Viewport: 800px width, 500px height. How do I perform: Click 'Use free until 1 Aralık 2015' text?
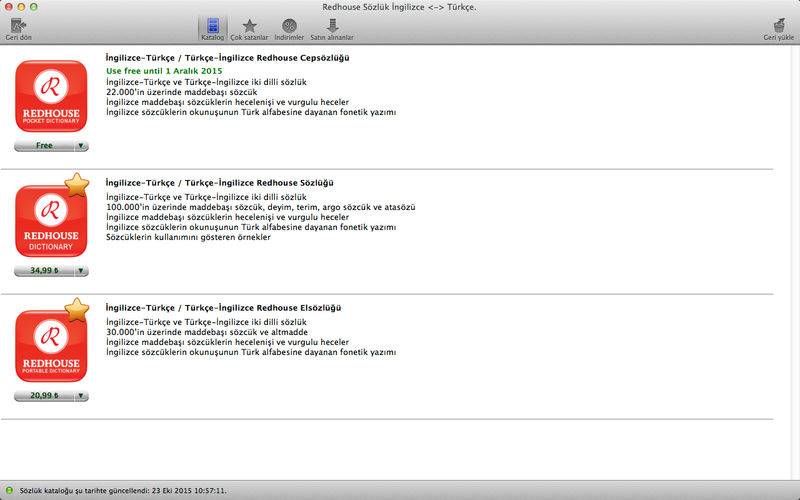click(x=164, y=71)
